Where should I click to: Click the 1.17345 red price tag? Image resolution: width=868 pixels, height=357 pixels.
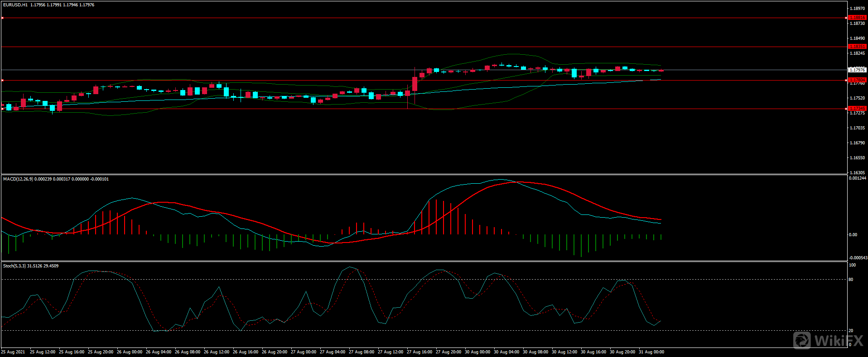[x=857, y=109]
